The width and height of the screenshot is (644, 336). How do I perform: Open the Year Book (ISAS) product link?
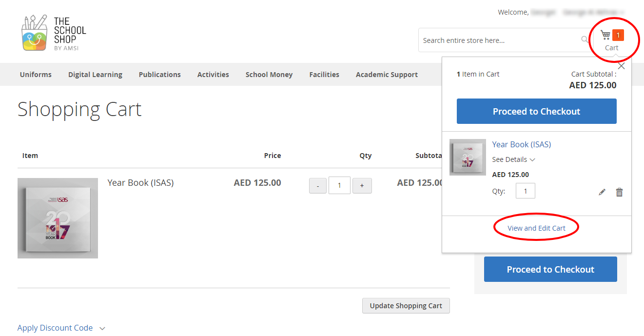click(521, 144)
